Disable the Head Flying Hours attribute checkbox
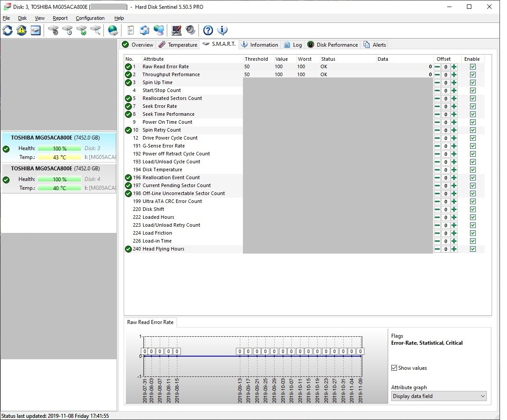This screenshot has height=420, width=507. (x=473, y=249)
